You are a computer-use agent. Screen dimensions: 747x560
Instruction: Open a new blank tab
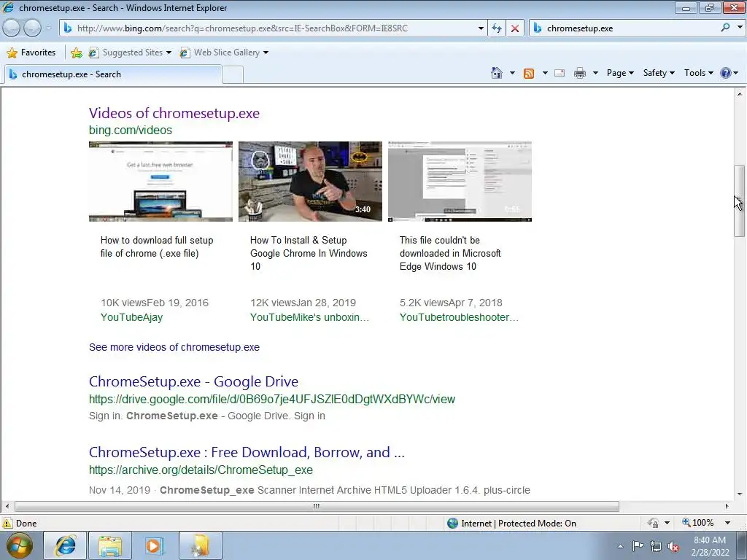coord(233,75)
